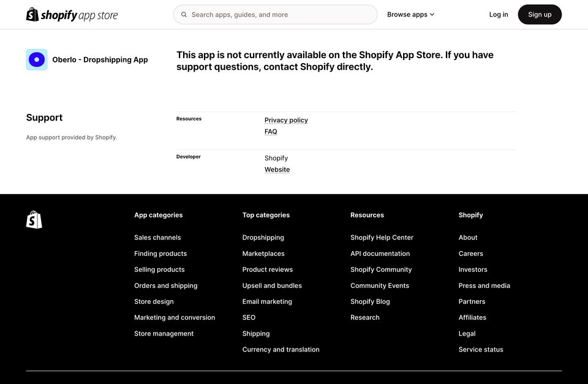
Task: Expand the Browse apps dropdown
Action: [410, 15]
